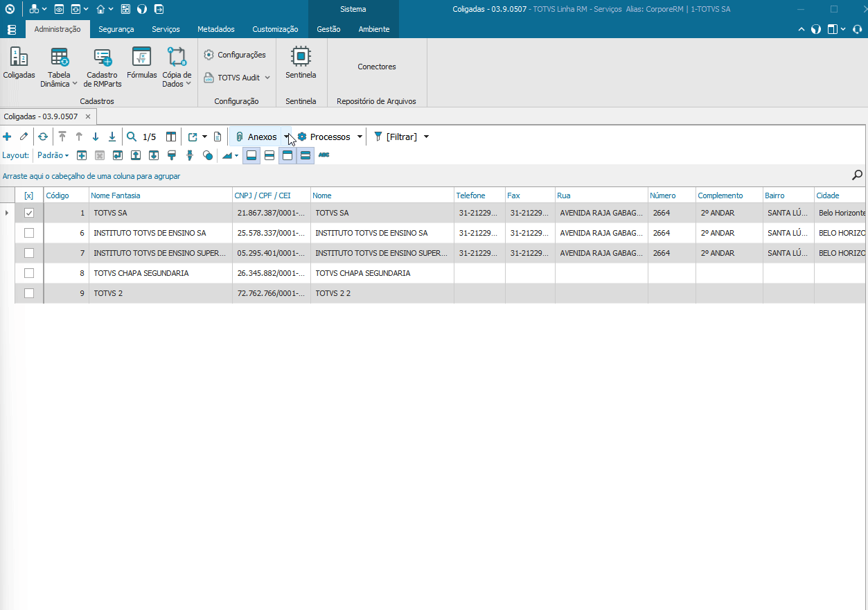Toggle the top panel view button
The height and width of the screenshot is (610, 868).
pos(287,155)
